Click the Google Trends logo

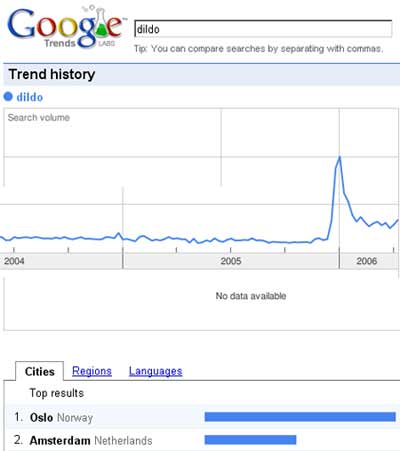tap(66, 27)
